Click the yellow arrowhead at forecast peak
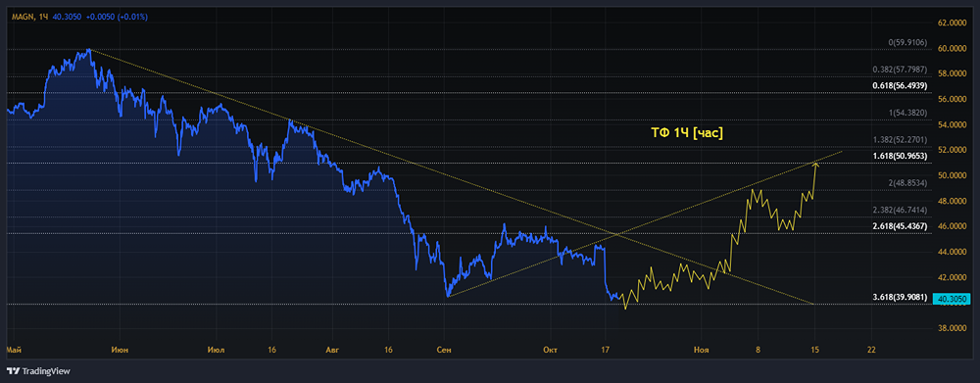This screenshot has height=383, width=980. click(x=815, y=165)
